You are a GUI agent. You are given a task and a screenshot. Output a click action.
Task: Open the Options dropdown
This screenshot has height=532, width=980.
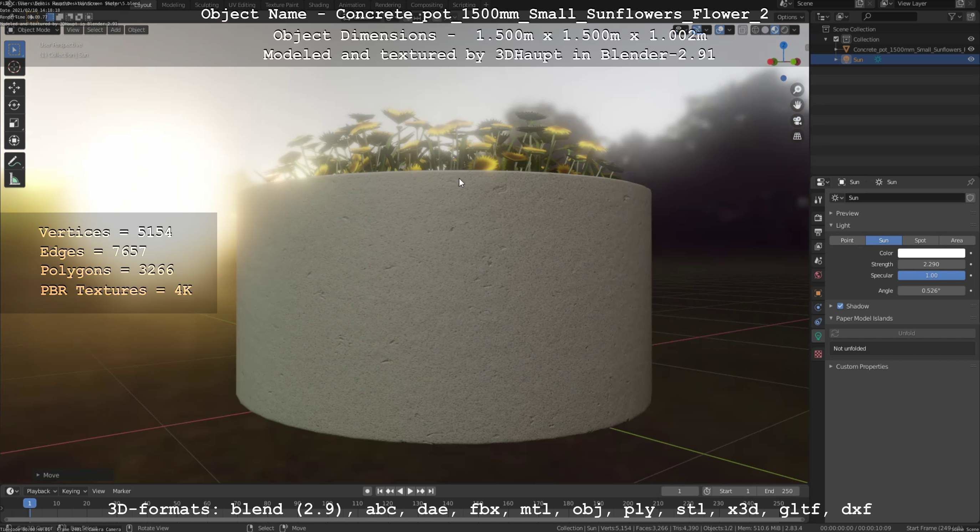coord(791,17)
